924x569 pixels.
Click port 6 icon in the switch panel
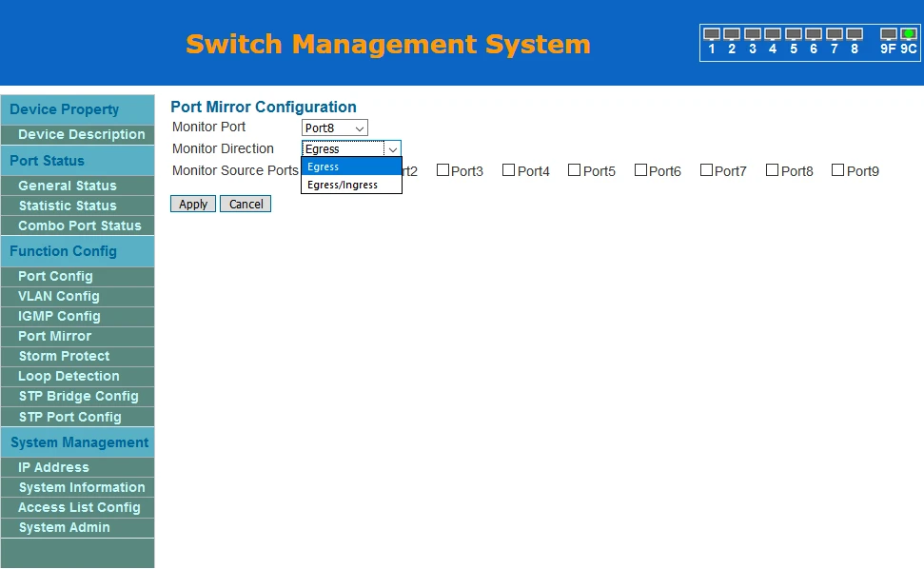[813, 34]
